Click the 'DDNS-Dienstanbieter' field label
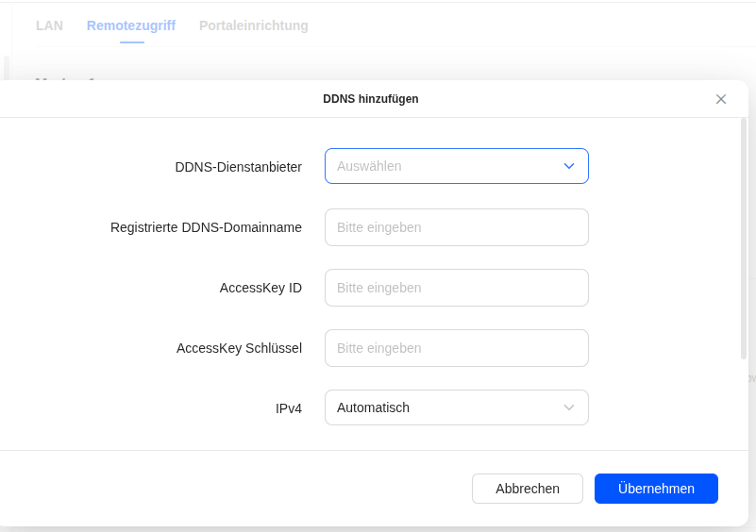The height and width of the screenshot is (532, 756). pos(238,167)
